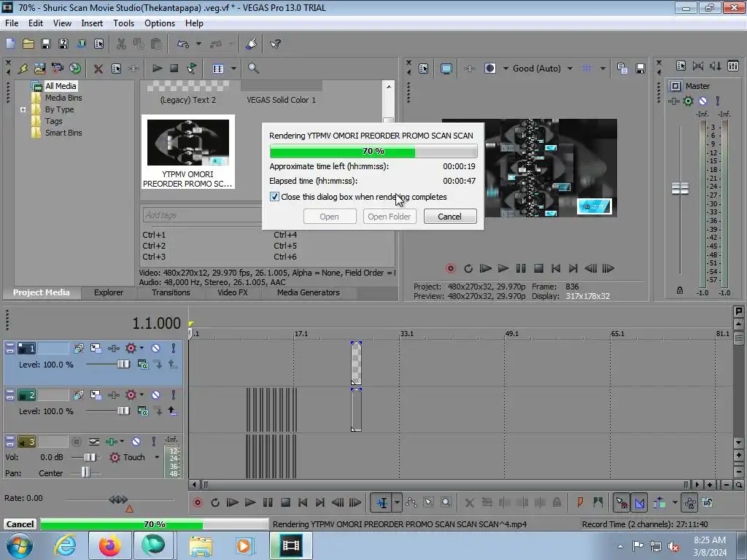Click the Insert Marker icon
This screenshot has width=747, height=560.
click(580, 502)
